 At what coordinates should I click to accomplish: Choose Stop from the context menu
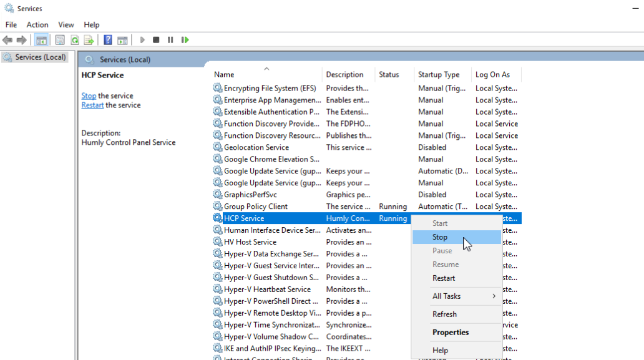coord(440,237)
